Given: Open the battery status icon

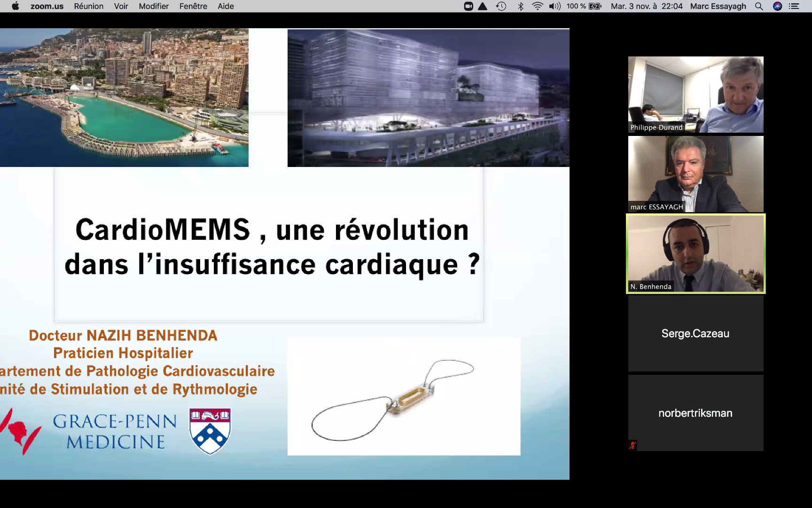Looking at the screenshot, I should pos(595,6).
